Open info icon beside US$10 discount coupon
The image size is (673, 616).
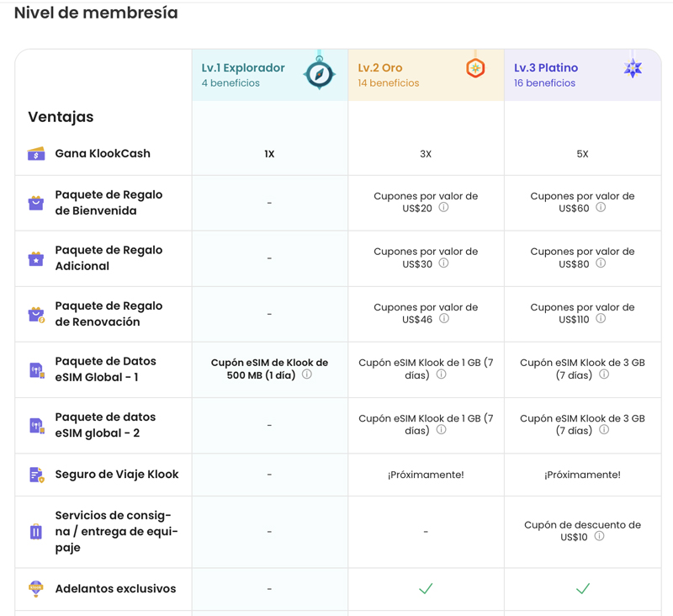[599, 536]
